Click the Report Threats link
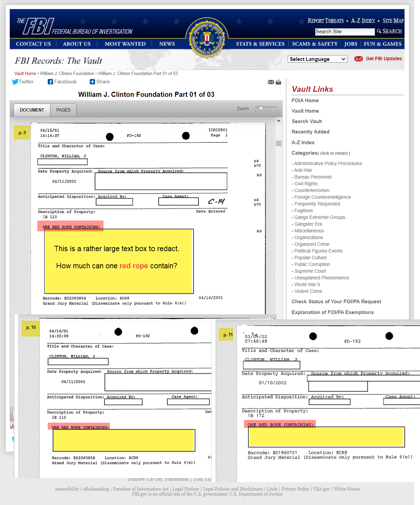 coord(326,21)
